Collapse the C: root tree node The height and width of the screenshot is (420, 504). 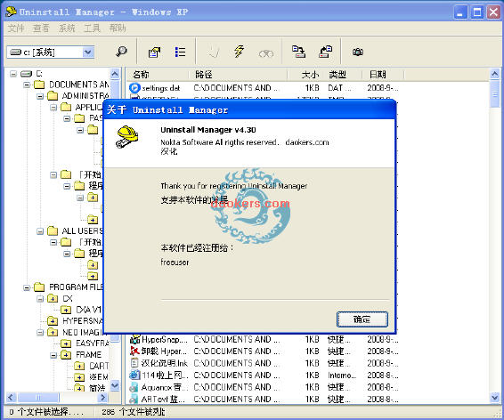tap(13, 74)
